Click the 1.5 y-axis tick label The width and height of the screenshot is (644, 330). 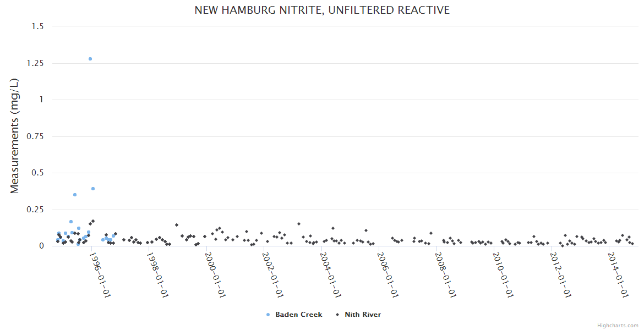click(x=37, y=26)
